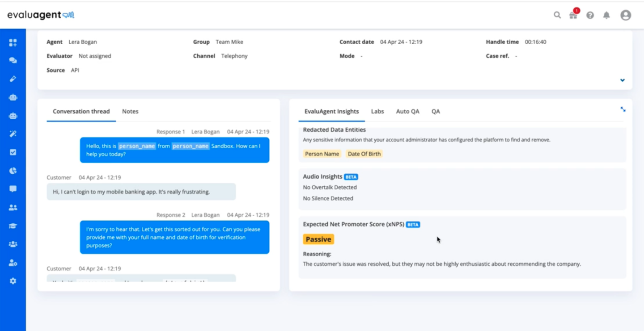The height and width of the screenshot is (331, 644).
Task: Select the Auto QA tab
Action: pos(407,111)
